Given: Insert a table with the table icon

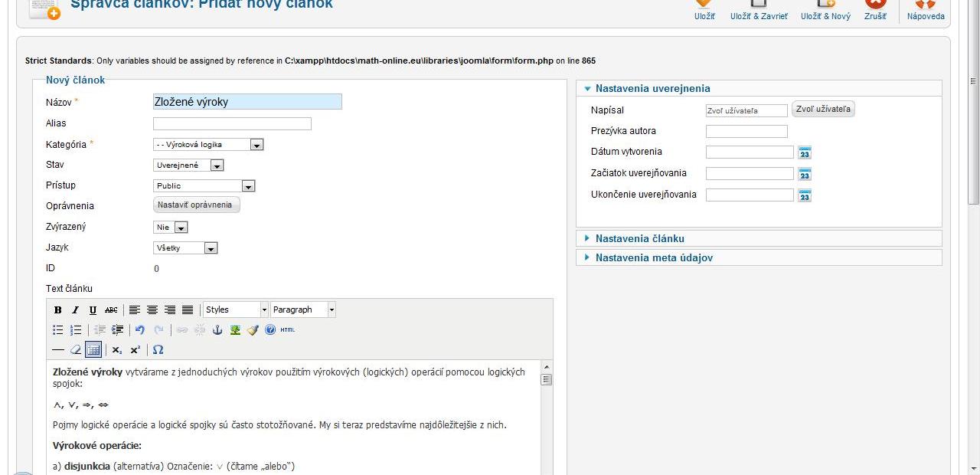Looking at the screenshot, I should [93, 350].
